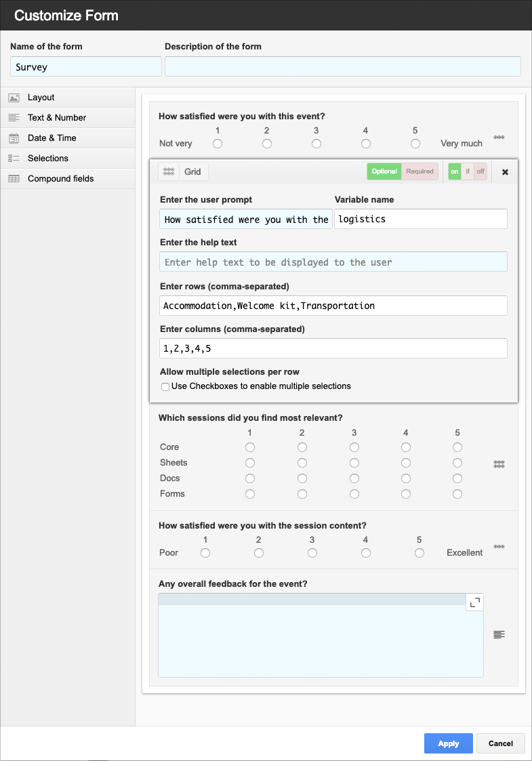This screenshot has width=532, height=761.
Task: Click the Selections list icon
Action: click(x=14, y=159)
